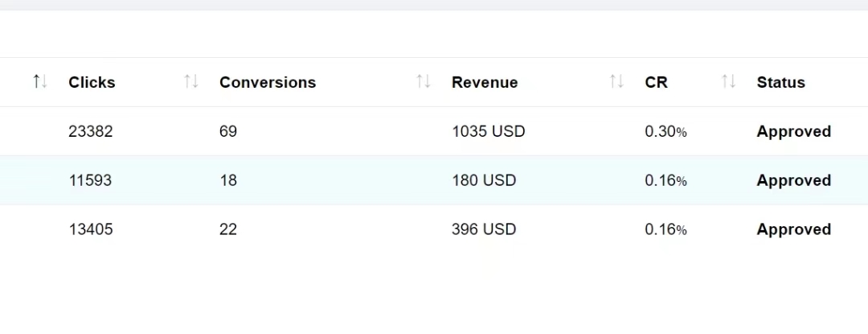Select the 1035 USD revenue cell

(x=488, y=131)
